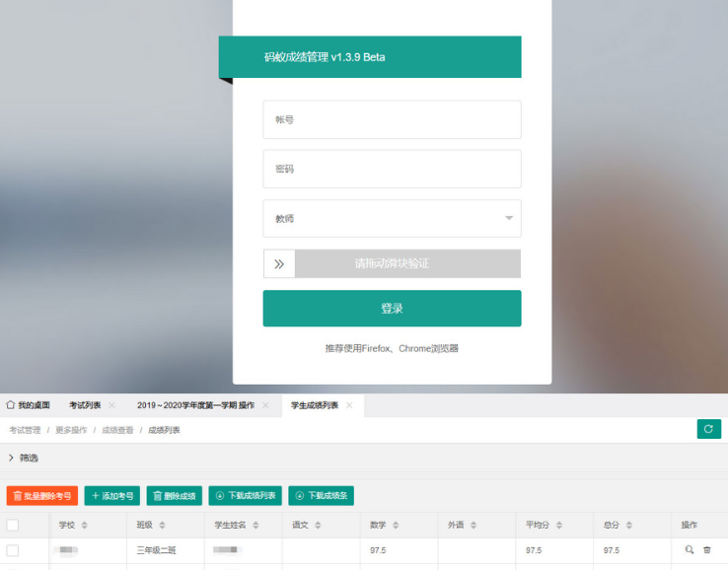Screen dimensions: 728x570
Task: Sort by 数学 column arrows
Action: click(397, 526)
